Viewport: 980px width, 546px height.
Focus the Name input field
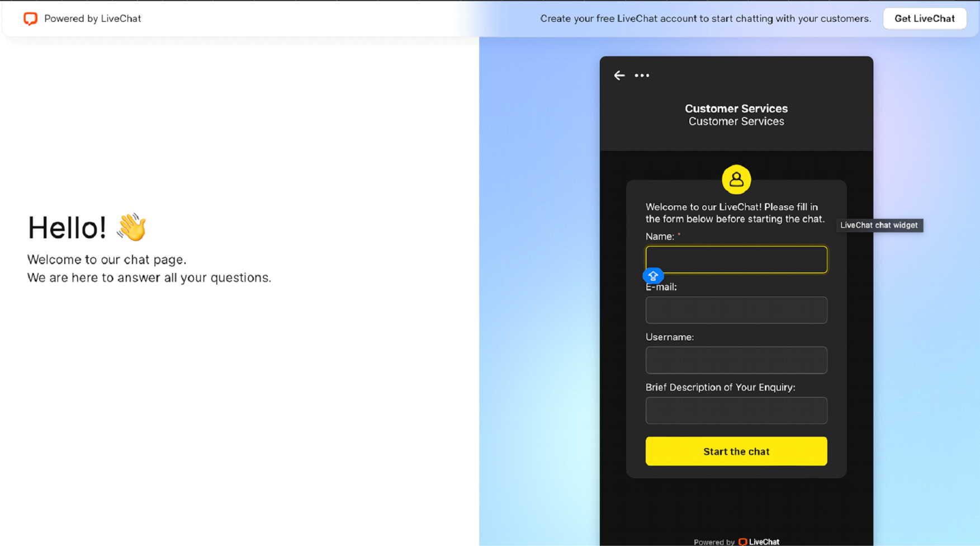(x=736, y=260)
